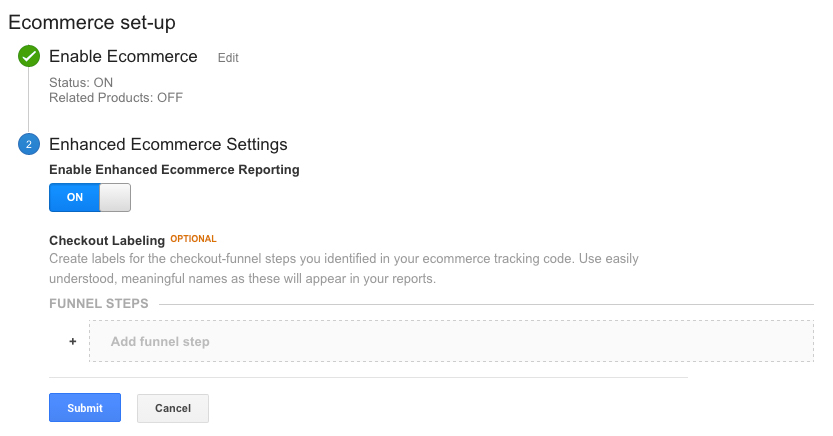Click the Checkout Labeling label

(x=107, y=240)
